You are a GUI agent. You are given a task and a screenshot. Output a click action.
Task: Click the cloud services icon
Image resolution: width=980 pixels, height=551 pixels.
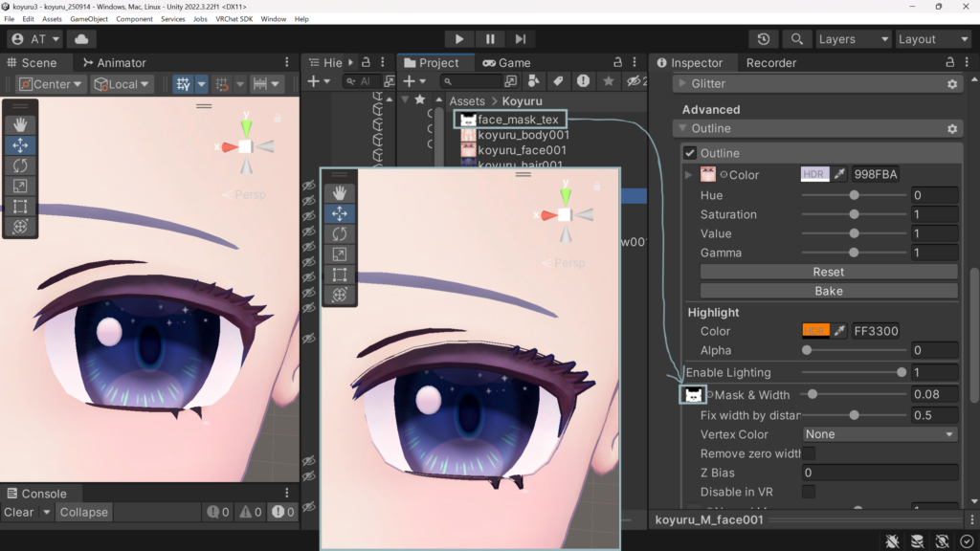[81, 38]
